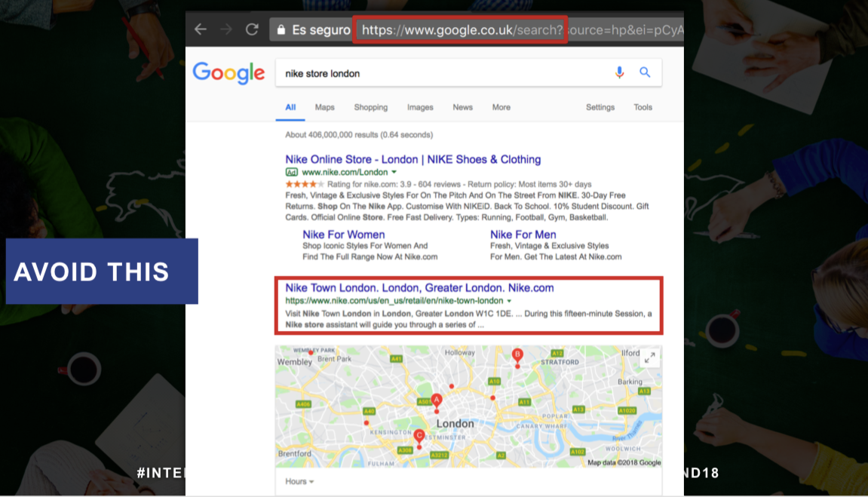Click the browser back arrow
This screenshot has height=497, width=868.
tap(201, 29)
